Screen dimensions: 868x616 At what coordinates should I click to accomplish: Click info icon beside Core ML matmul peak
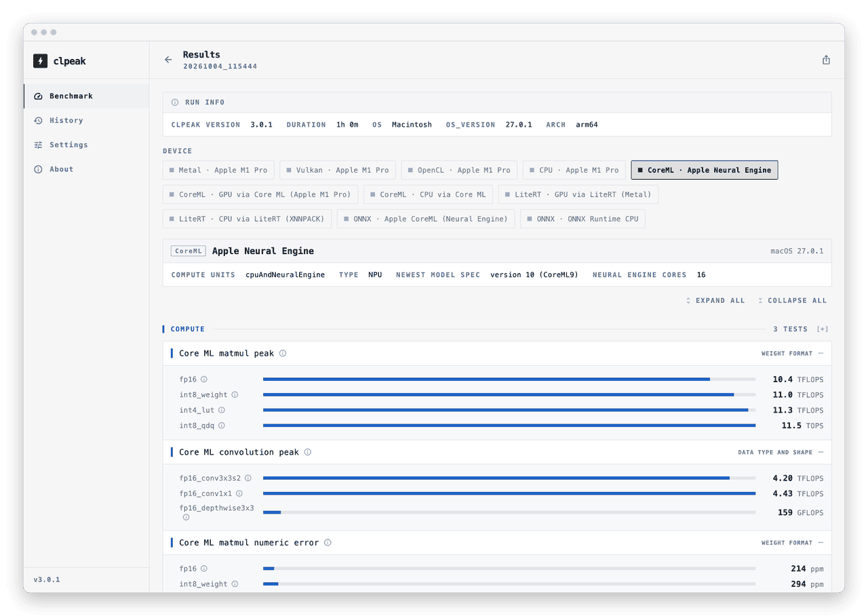pyautogui.click(x=283, y=353)
